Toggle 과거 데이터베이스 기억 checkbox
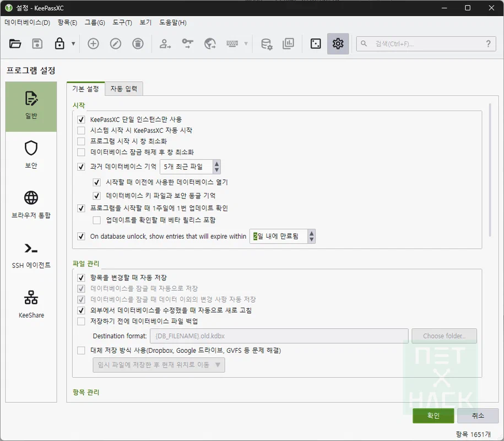The width and height of the screenshot is (504, 441). tap(81, 166)
